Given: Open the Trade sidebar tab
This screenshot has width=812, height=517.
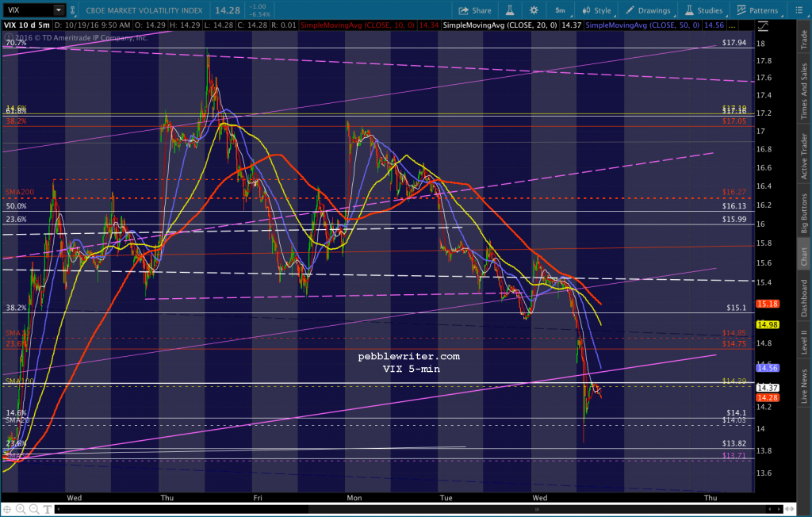Looking at the screenshot, I should (804, 40).
